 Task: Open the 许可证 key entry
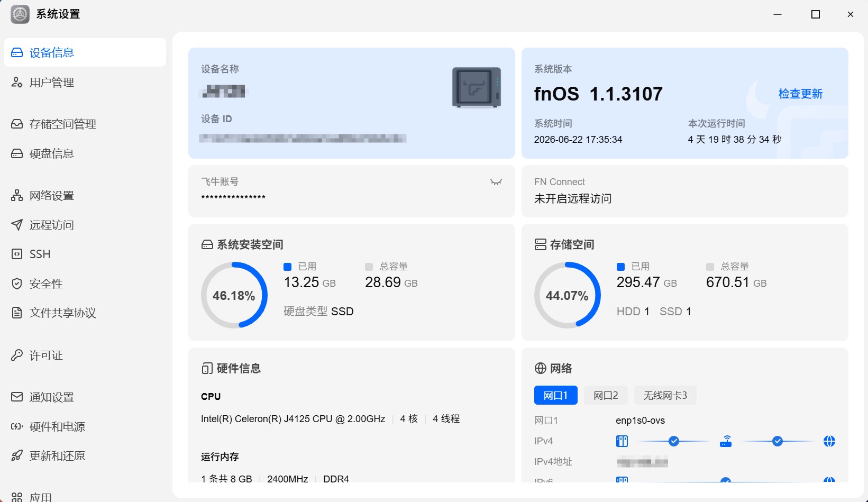click(x=85, y=355)
